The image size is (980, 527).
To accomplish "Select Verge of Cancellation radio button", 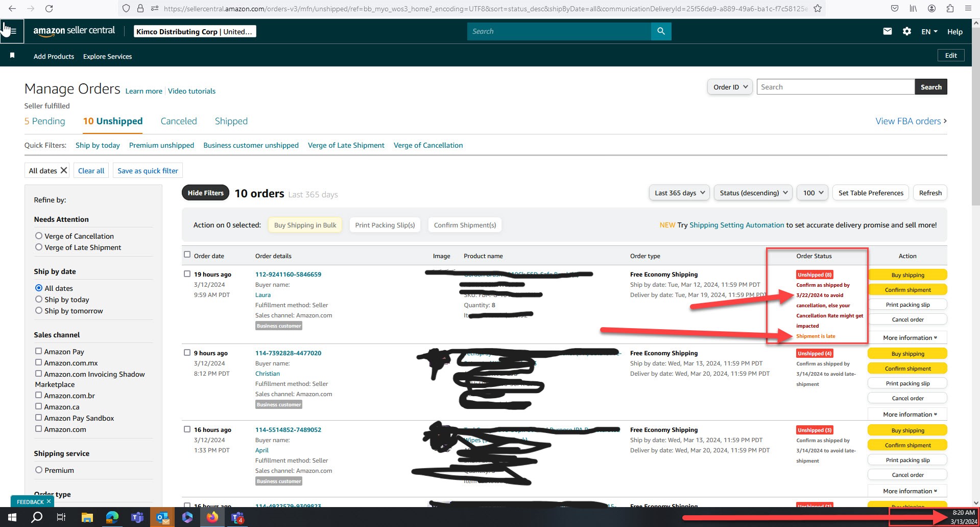I will 38,236.
